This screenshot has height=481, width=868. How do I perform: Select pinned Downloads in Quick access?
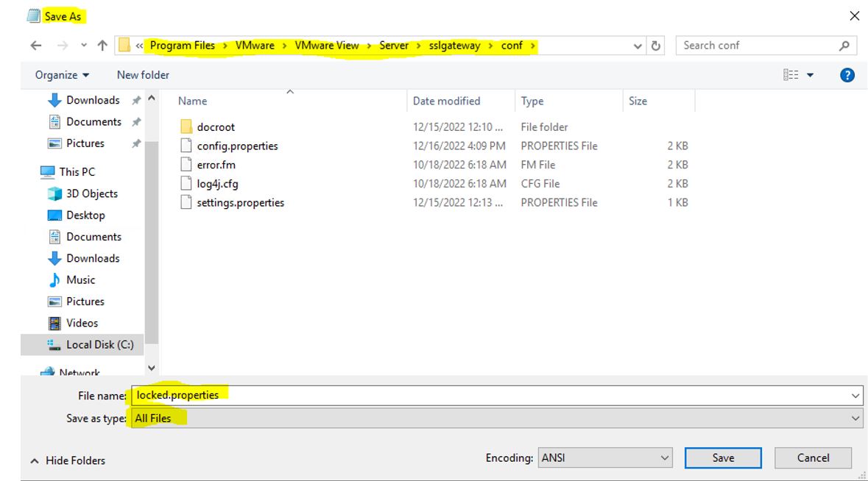tap(93, 100)
